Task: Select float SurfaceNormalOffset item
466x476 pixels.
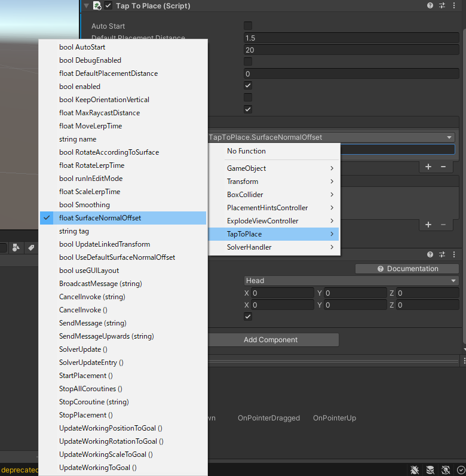Action: point(123,218)
